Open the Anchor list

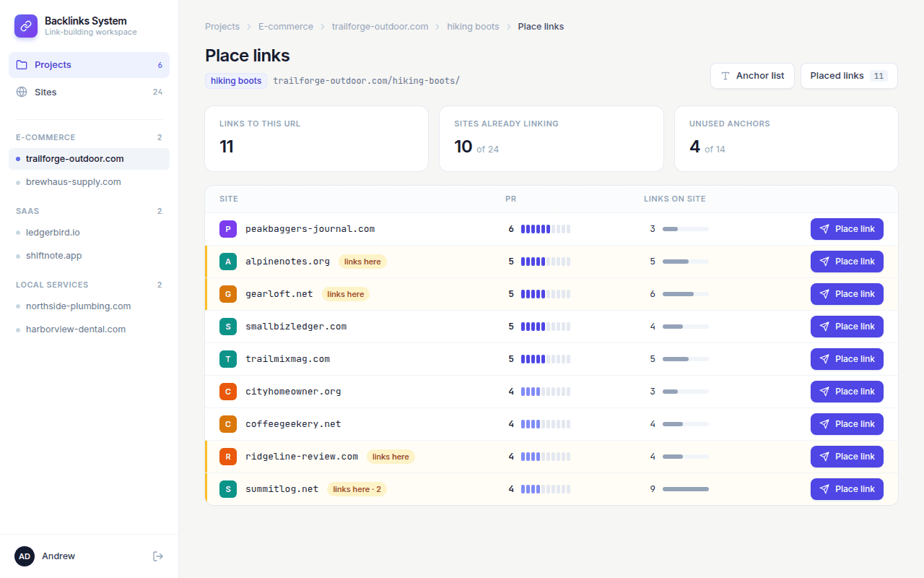pos(752,76)
